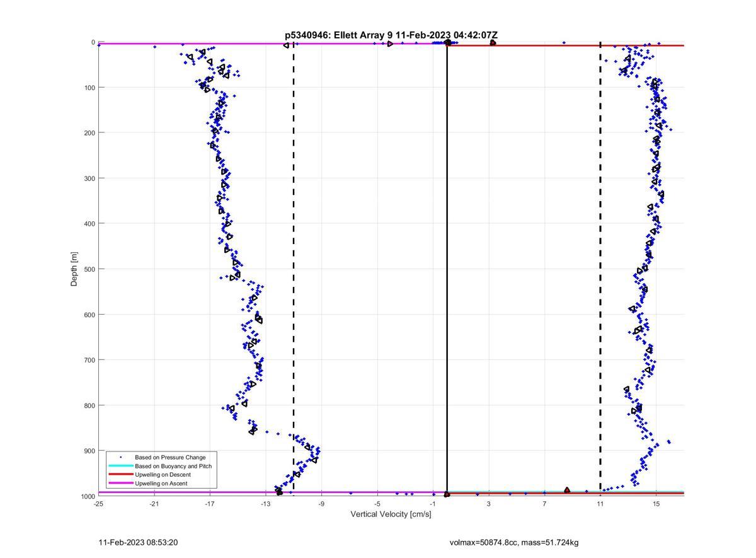Click x-axis tick label '-13'
This screenshot has height=558, width=756.
point(266,504)
